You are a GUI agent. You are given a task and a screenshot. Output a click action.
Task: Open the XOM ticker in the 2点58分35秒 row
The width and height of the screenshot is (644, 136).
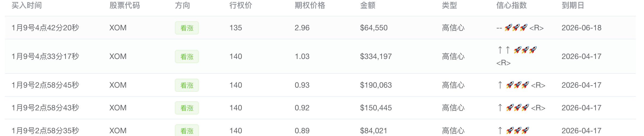[x=118, y=131]
